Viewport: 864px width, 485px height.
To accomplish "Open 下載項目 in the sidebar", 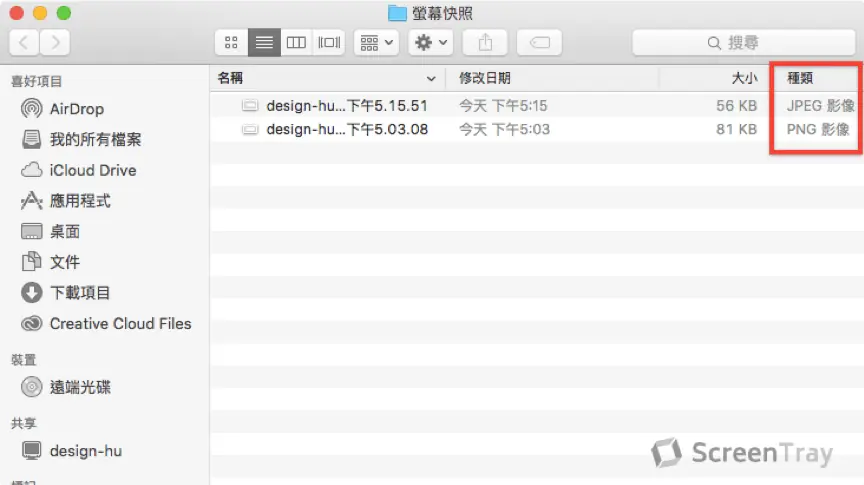I will point(80,293).
